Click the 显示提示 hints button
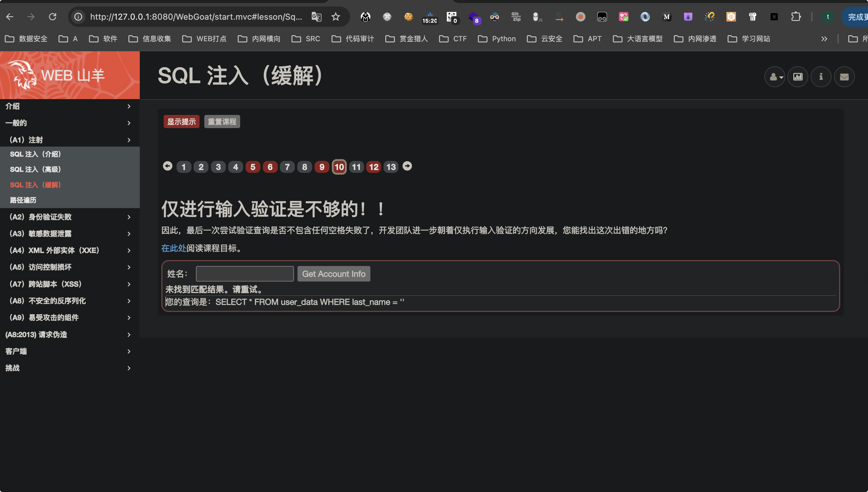 pyautogui.click(x=182, y=122)
